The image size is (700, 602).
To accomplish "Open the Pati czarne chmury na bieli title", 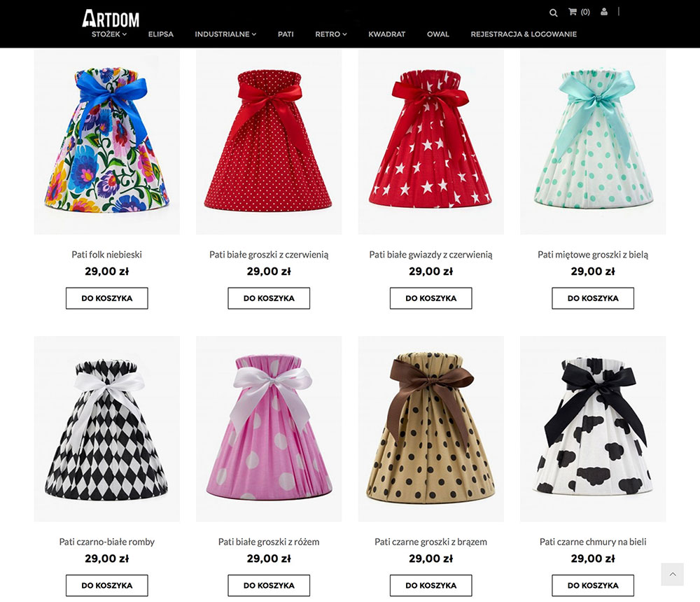I will (x=593, y=542).
